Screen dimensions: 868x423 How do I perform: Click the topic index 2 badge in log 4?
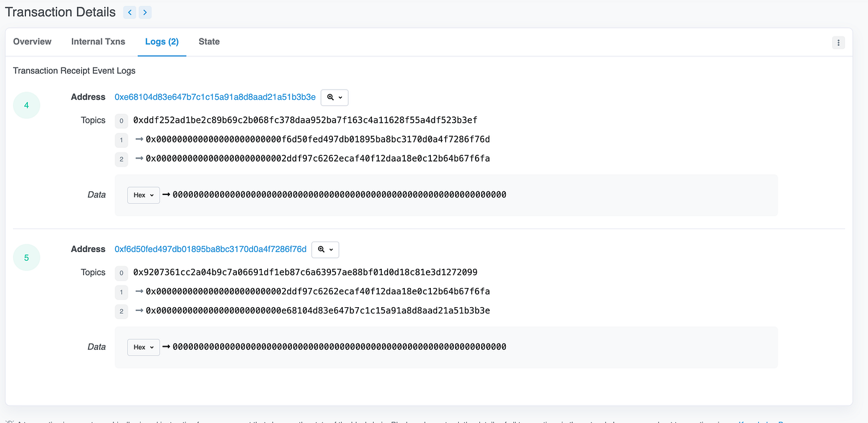[122, 159]
